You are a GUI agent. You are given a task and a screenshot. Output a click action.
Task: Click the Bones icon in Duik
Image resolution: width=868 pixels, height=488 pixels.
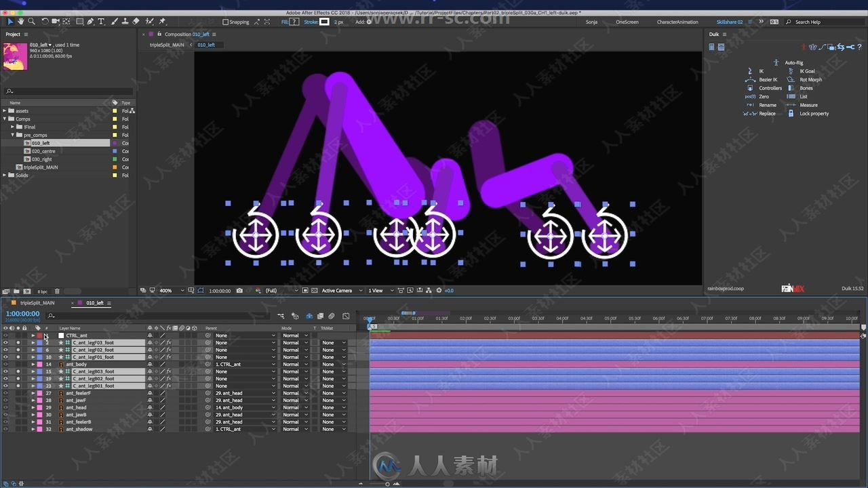[x=791, y=88]
